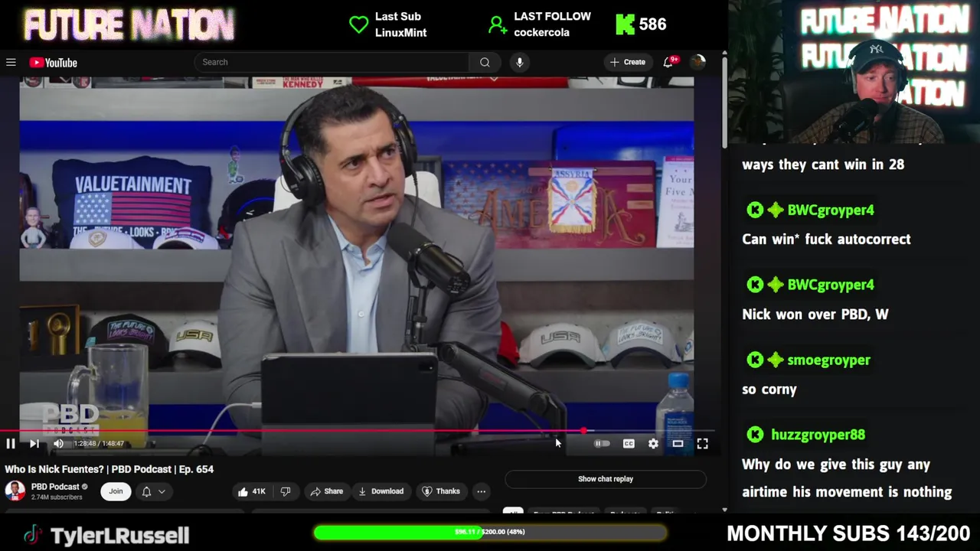The image size is (980, 551).
Task: Click the Kick viewer count "586"
Action: click(x=652, y=24)
